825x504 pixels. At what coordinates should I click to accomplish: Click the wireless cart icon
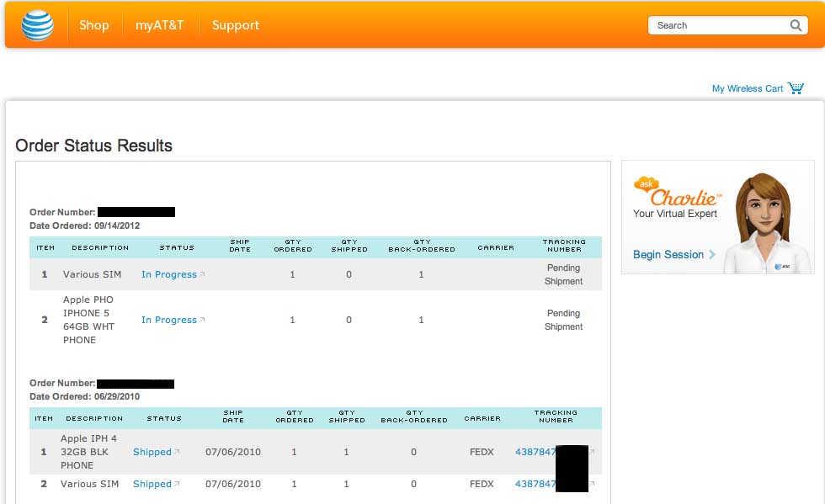coord(796,88)
